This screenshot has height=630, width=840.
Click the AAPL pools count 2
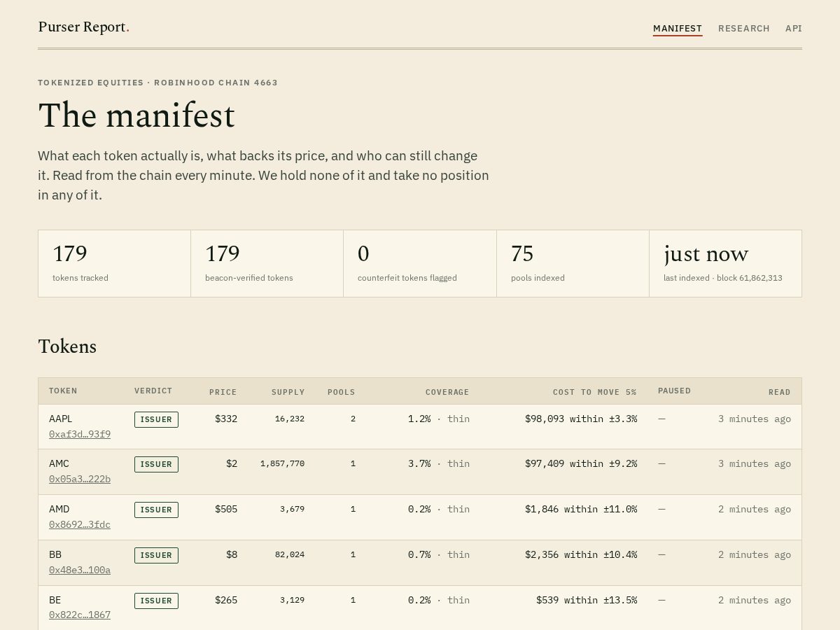[x=353, y=419]
